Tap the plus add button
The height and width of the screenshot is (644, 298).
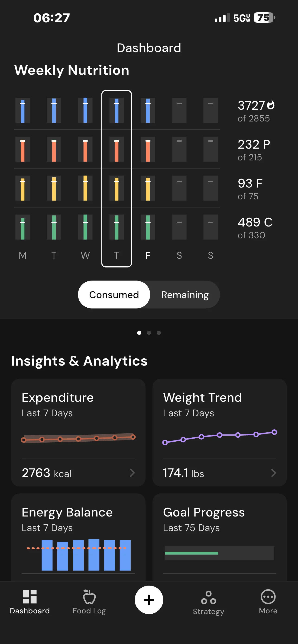pyautogui.click(x=149, y=600)
